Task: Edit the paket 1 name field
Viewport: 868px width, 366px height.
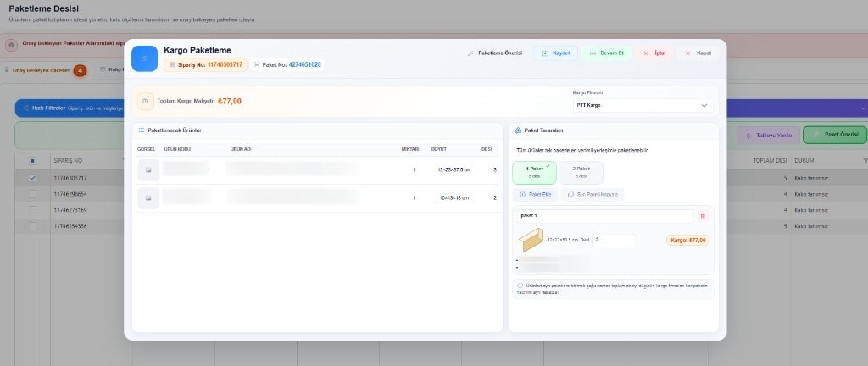Action: pos(605,216)
